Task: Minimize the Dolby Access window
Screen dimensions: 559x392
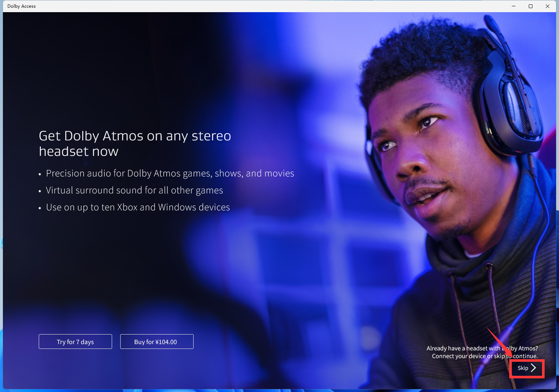Action: [x=513, y=6]
